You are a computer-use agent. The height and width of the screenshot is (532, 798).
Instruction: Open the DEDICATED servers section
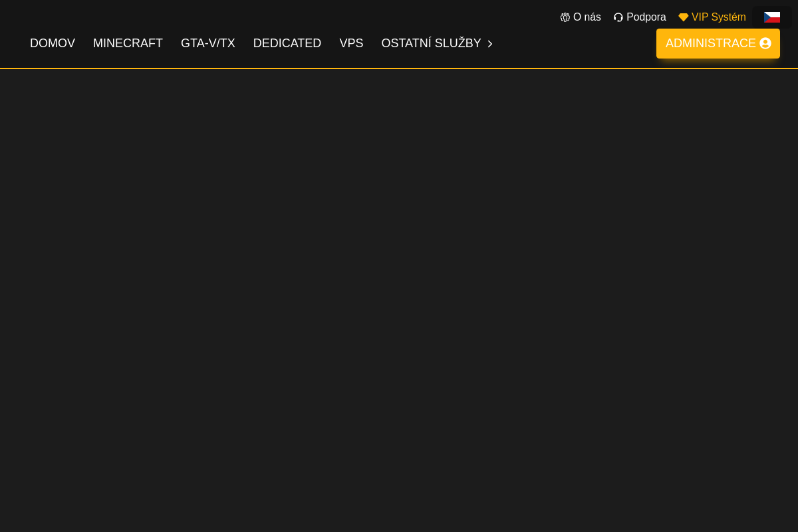[287, 43]
